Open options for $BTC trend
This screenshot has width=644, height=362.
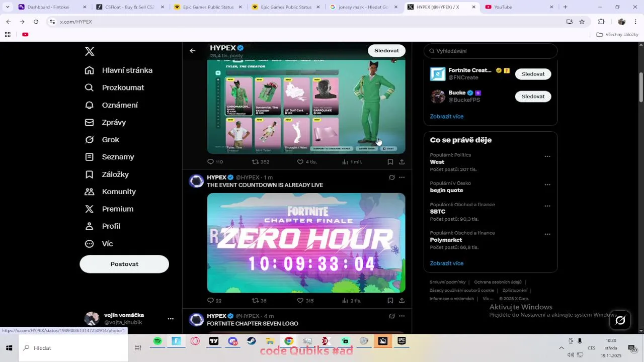tap(547, 206)
